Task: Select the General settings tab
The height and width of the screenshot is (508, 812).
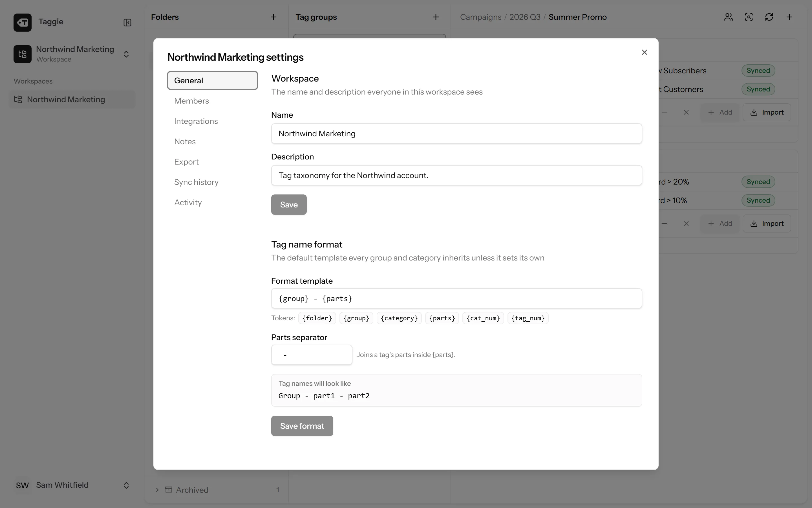Action: [x=212, y=80]
